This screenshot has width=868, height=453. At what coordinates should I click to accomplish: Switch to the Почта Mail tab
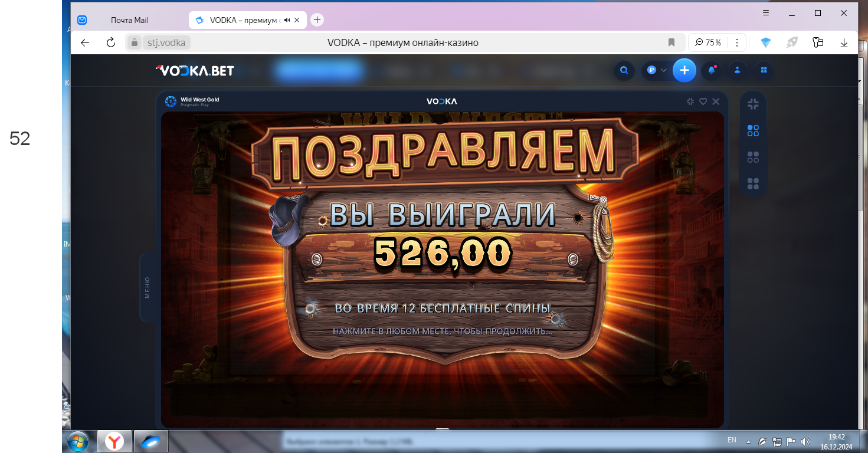[129, 20]
